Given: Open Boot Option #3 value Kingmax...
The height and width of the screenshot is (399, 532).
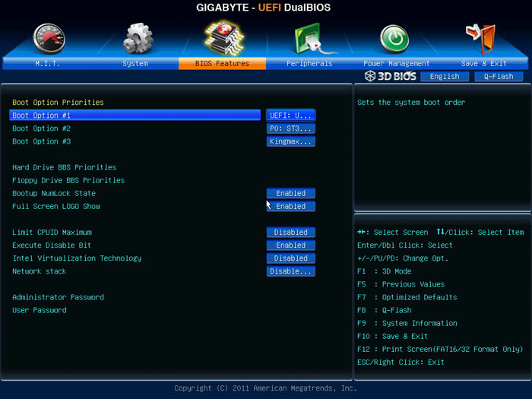Looking at the screenshot, I should 291,141.
